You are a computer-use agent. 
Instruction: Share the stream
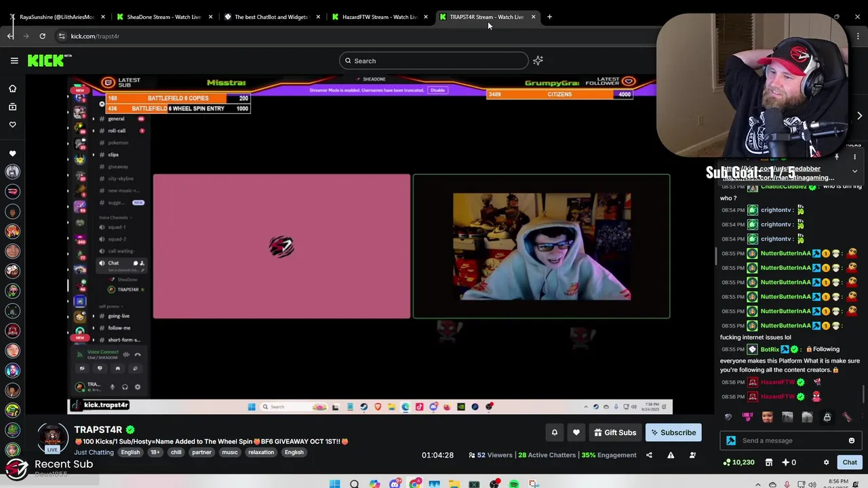click(649, 455)
